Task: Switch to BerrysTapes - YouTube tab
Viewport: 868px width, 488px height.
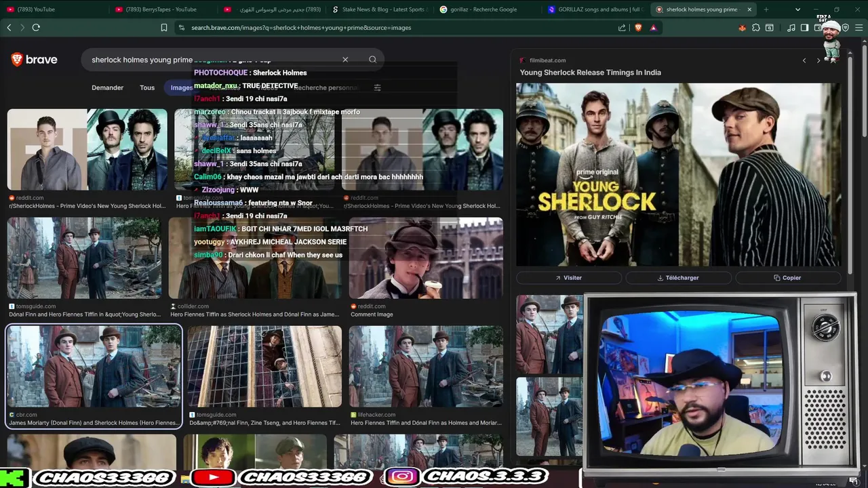Action: [x=163, y=9]
